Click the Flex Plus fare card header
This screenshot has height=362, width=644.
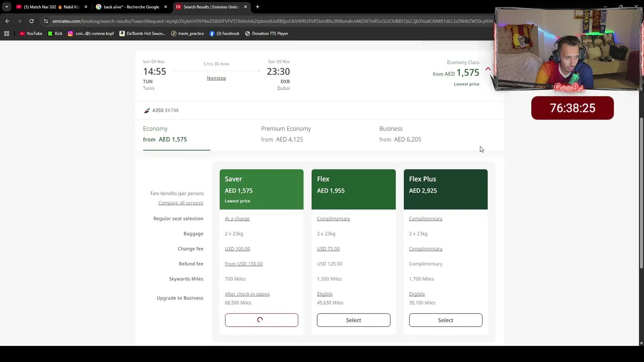coord(446,190)
